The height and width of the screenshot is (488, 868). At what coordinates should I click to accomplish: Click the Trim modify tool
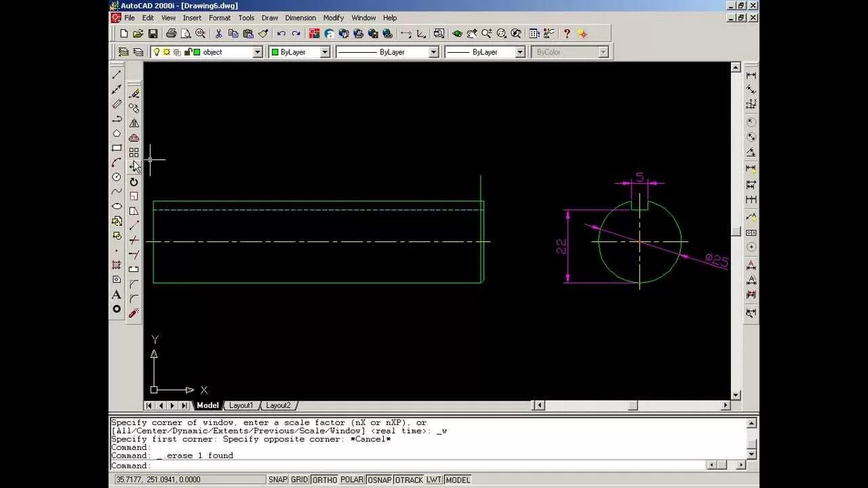134,240
